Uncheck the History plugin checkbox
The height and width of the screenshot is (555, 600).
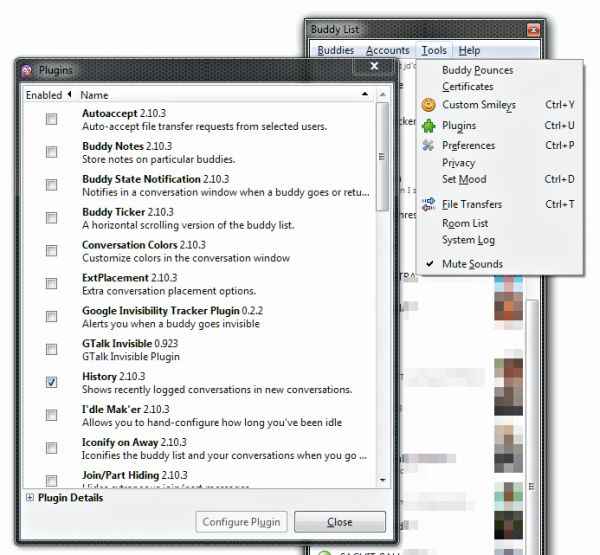[51, 382]
